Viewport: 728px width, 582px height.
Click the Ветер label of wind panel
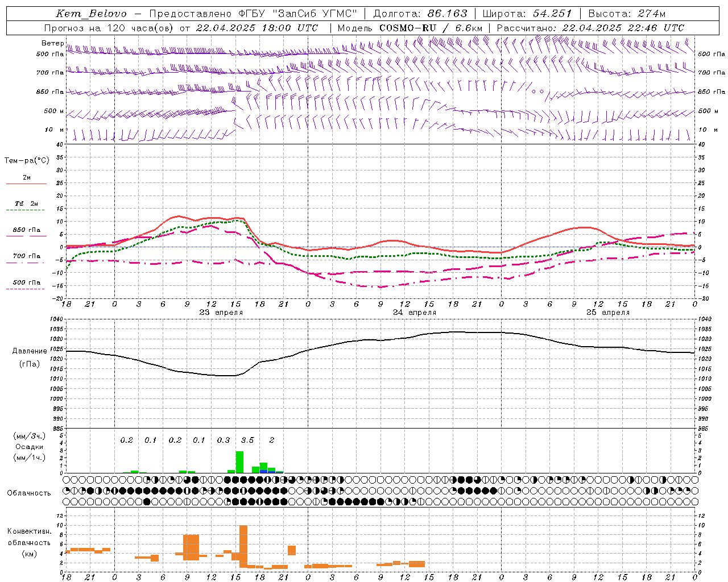tap(53, 43)
